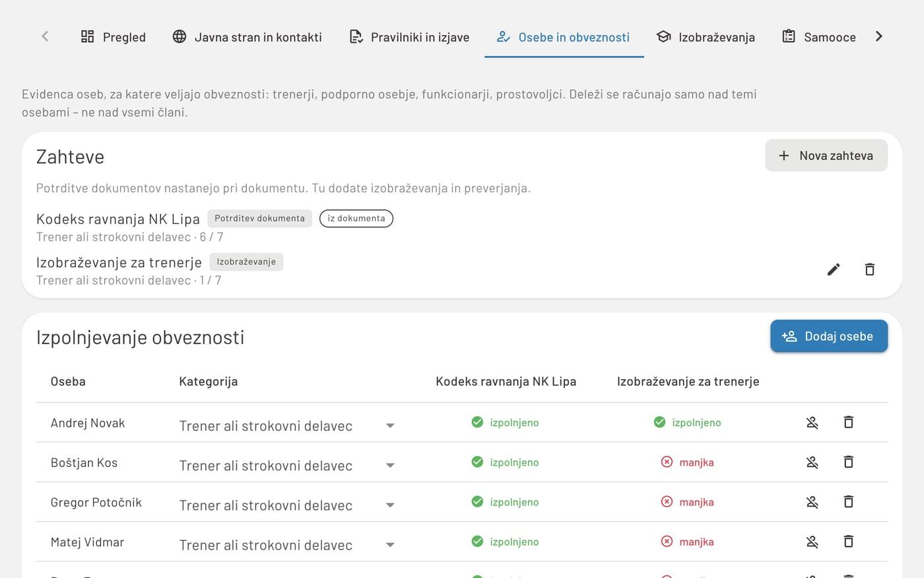Open Javna stran in kontakti tab
Image resolution: width=924 pixels, height=578 pixels.
point(247,37)
